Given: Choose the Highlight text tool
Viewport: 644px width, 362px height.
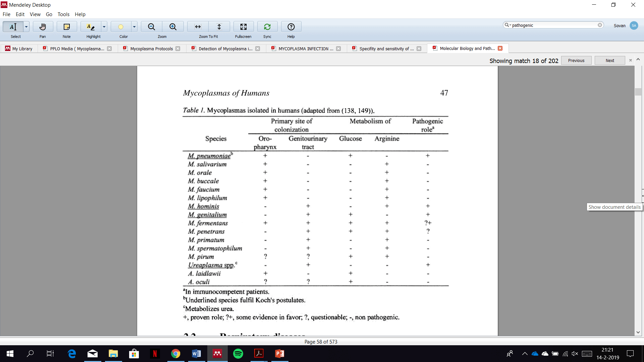Looking at the screenshot, I should (91, 27).
